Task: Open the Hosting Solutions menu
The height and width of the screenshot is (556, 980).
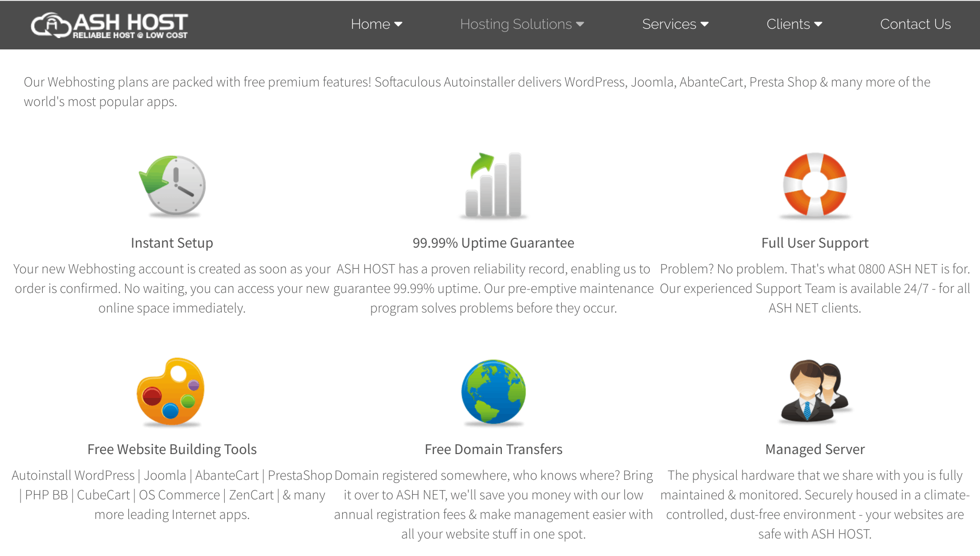Action: [x=522, y=24]
